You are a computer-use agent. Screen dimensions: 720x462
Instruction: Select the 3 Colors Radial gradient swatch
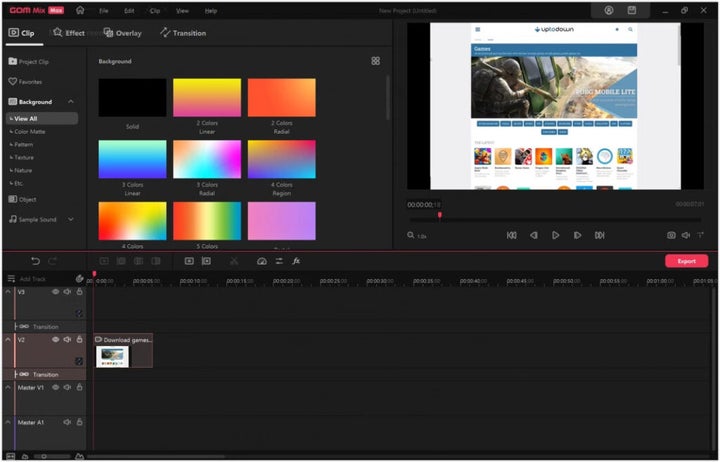[x=207, y=159]
